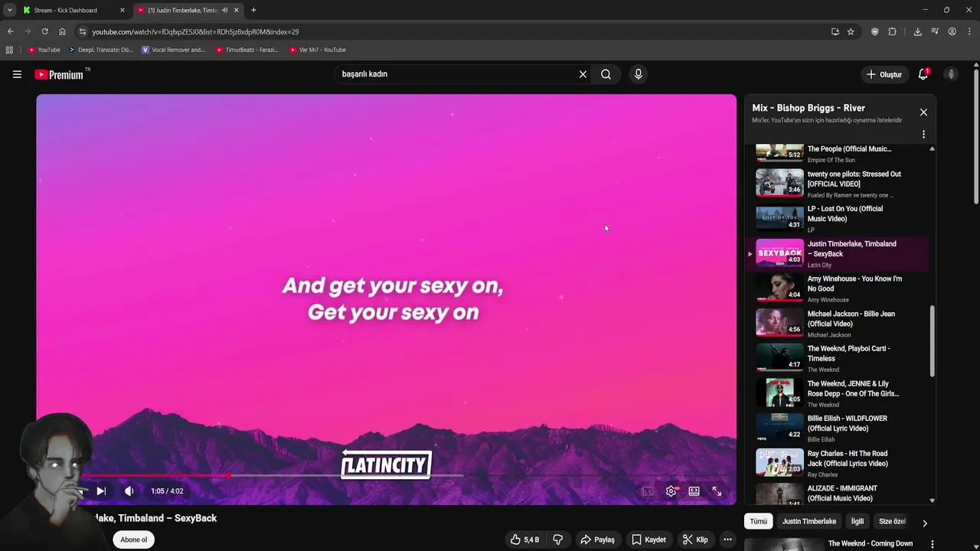
Task: Run search with magnifier button
Action: pos(606,74)
